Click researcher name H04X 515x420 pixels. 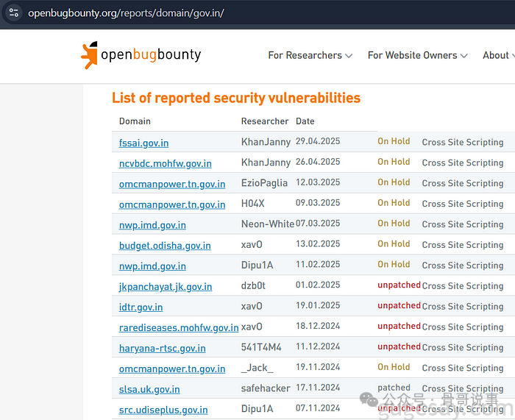coord(252,203)
